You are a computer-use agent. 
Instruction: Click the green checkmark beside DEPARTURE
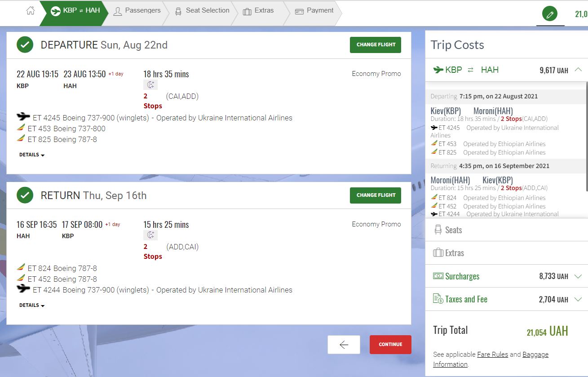pyautogui.click(x=25, y=44)
